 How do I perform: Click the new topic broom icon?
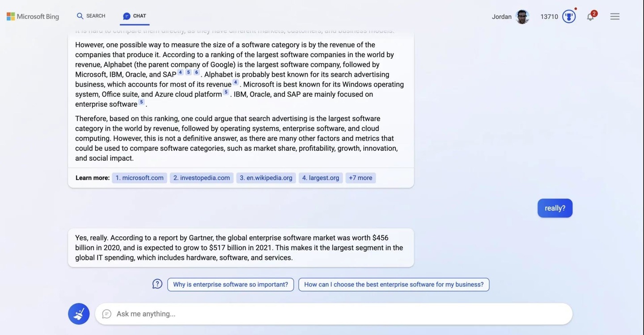79,314
